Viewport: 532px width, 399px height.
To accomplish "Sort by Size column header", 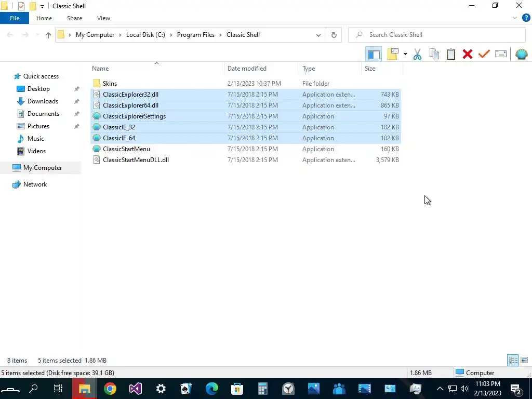I will pyautogui.click(x=382, y=69).
